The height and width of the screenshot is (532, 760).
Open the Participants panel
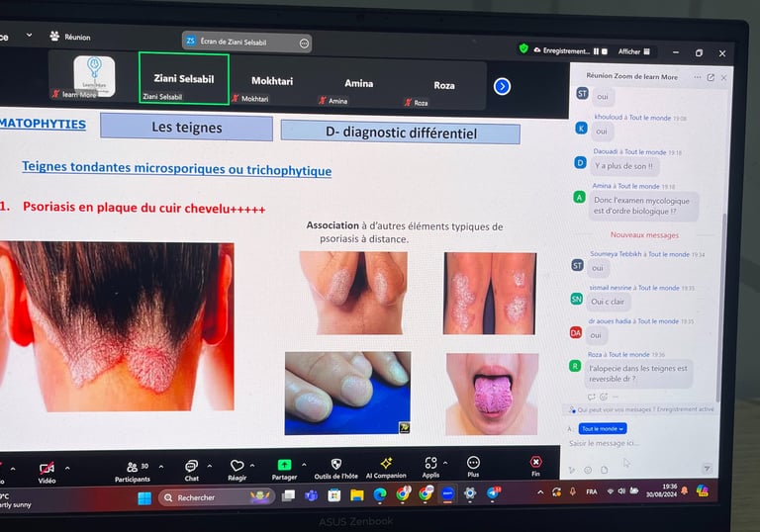(133, 472)
